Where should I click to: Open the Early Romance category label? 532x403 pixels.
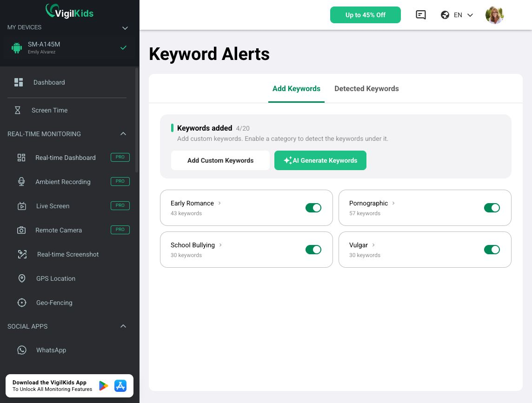[192, 203]
